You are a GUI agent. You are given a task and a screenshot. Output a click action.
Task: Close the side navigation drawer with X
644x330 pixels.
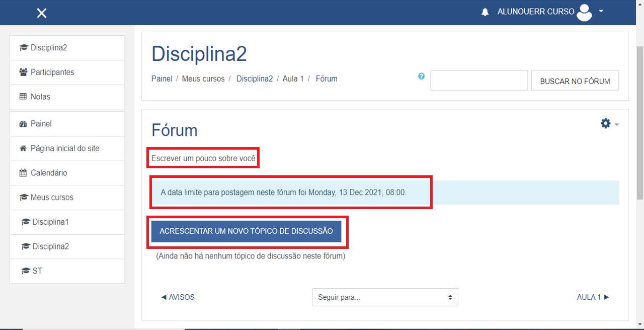coord(42,13)
